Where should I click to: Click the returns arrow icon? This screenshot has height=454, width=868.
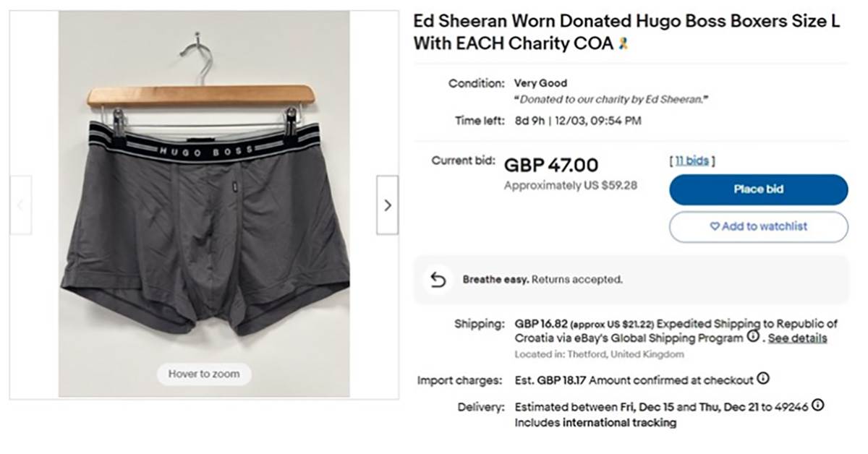click(438, 279)
